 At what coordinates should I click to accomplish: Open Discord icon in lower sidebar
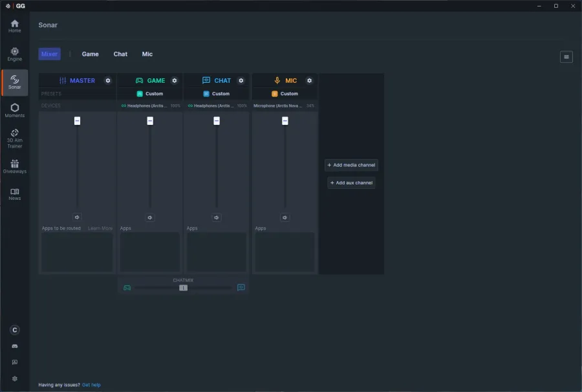(14, 346)
